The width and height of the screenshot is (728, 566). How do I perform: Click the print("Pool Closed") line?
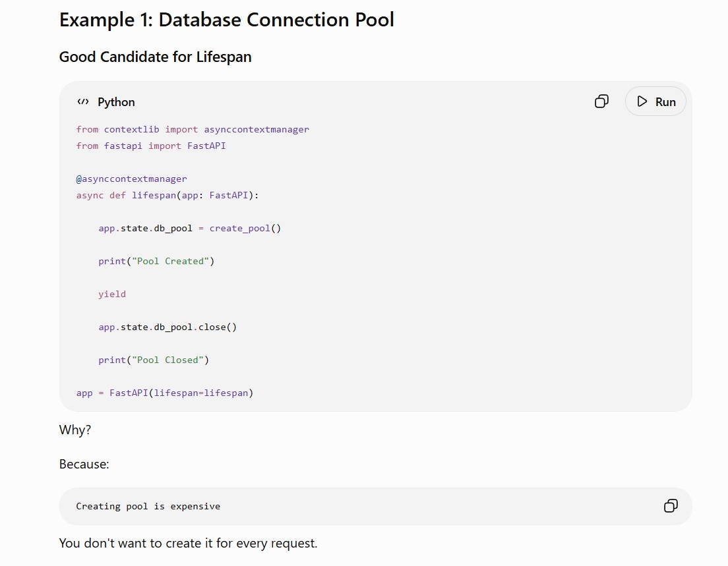pos(154,360)
